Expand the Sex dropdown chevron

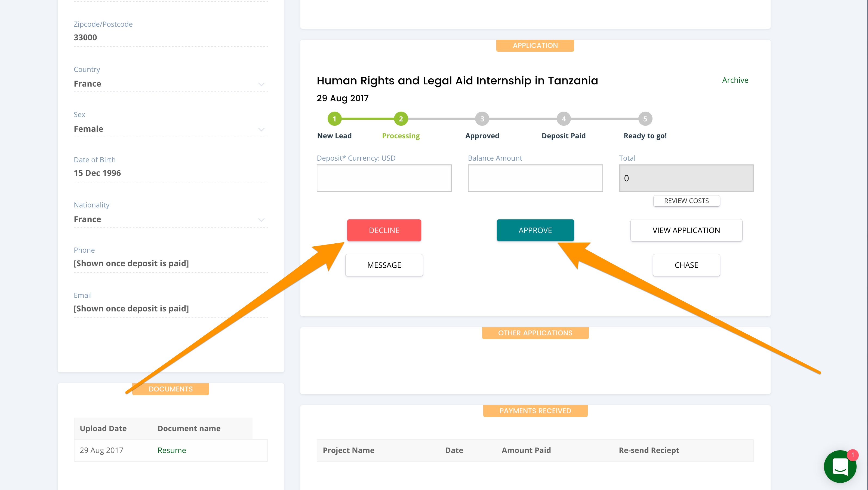261,129
